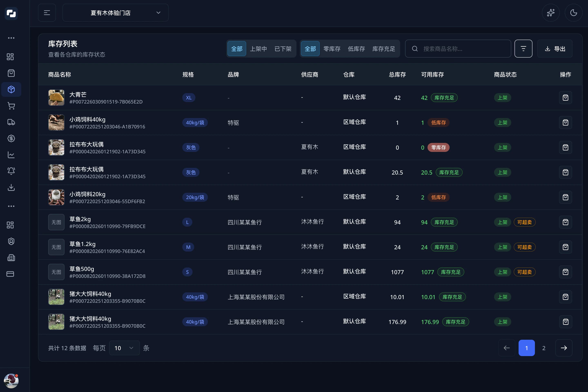Click the 导出 export button
Screen dimensions: 588x392
(555, 49)
